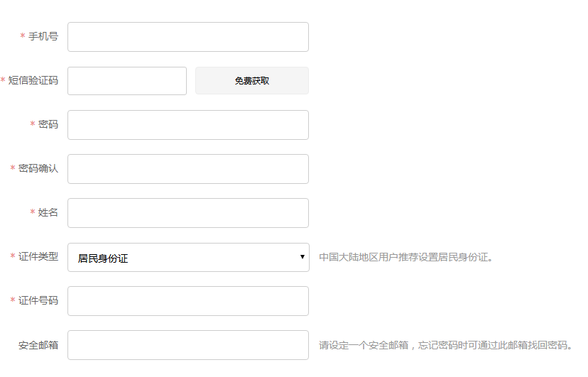Viewport: 588px width, 377px height.
Task: Click the 安全邮箱 label
Action: [x=38, y=345]
